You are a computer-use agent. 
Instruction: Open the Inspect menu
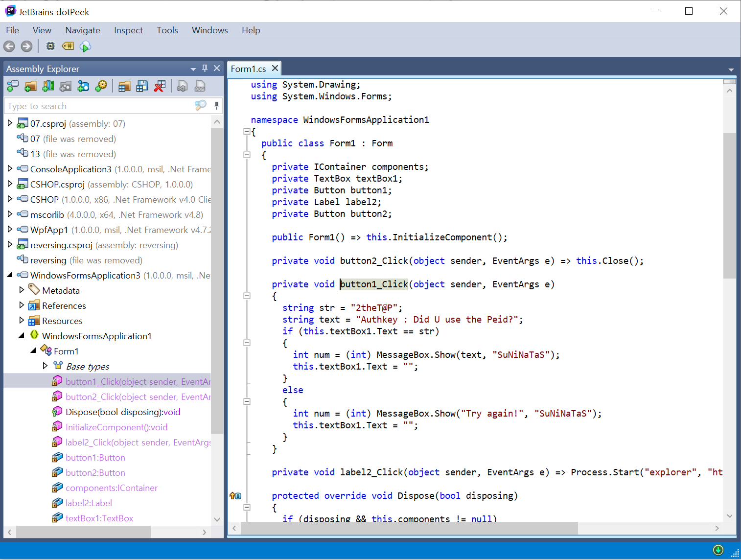click(128, 30)
